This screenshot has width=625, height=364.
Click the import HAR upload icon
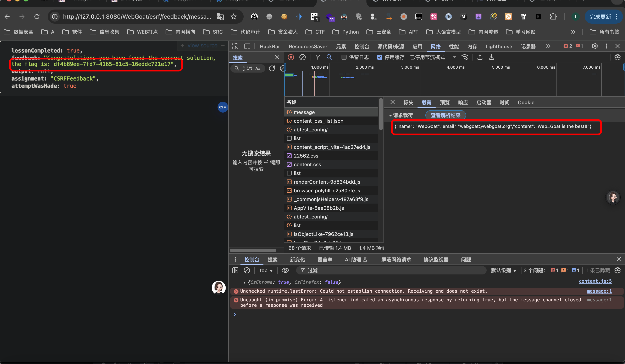[x=480, y=57]
